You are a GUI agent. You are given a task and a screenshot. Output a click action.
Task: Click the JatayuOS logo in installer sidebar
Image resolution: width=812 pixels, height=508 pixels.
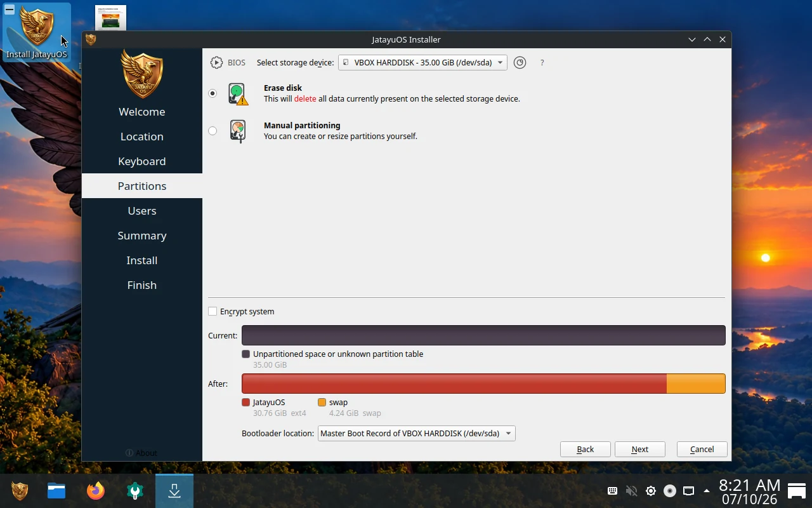click(142, 74)
